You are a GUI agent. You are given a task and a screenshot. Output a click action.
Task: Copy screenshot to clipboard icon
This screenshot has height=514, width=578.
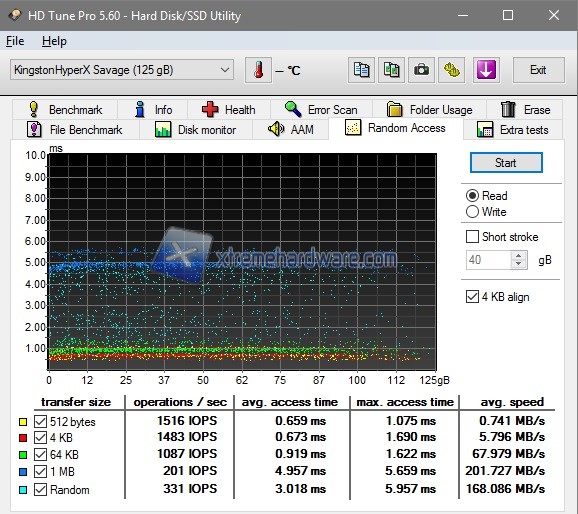click(391, 70)
